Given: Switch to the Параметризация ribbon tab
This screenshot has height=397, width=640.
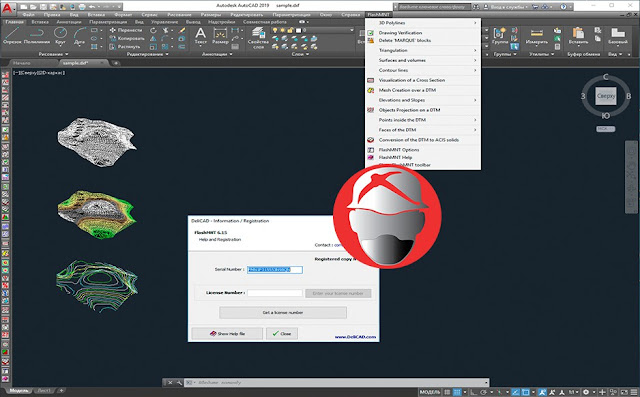Looking at the screenshot, I should click(x=108, y=22).
